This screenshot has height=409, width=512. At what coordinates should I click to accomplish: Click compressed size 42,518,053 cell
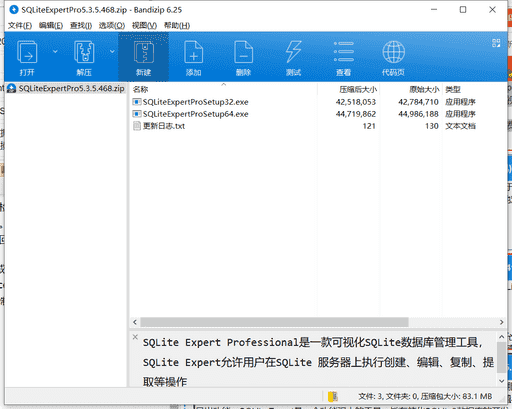coord(356,102)
